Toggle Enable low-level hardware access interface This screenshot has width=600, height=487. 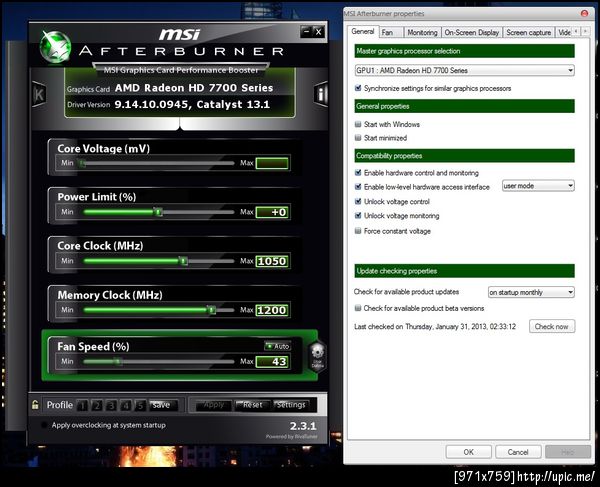(x=358, y=187)
